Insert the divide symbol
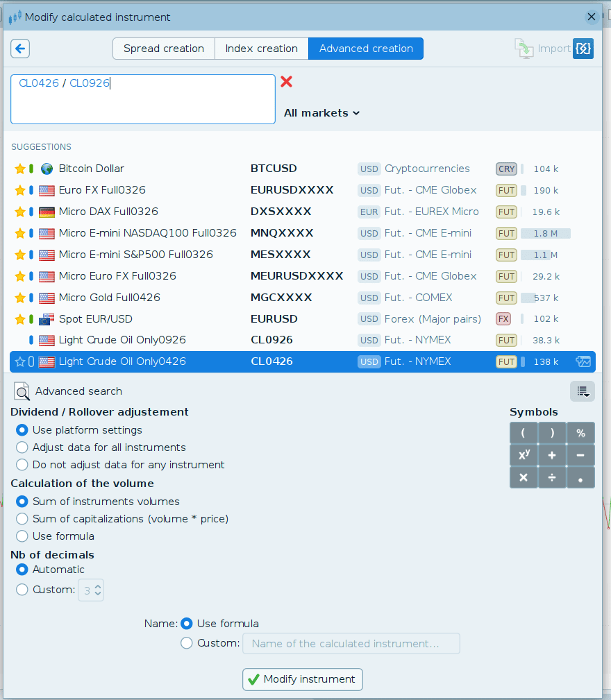Screen dimensions: 611x700 click(x=552, y=477)
